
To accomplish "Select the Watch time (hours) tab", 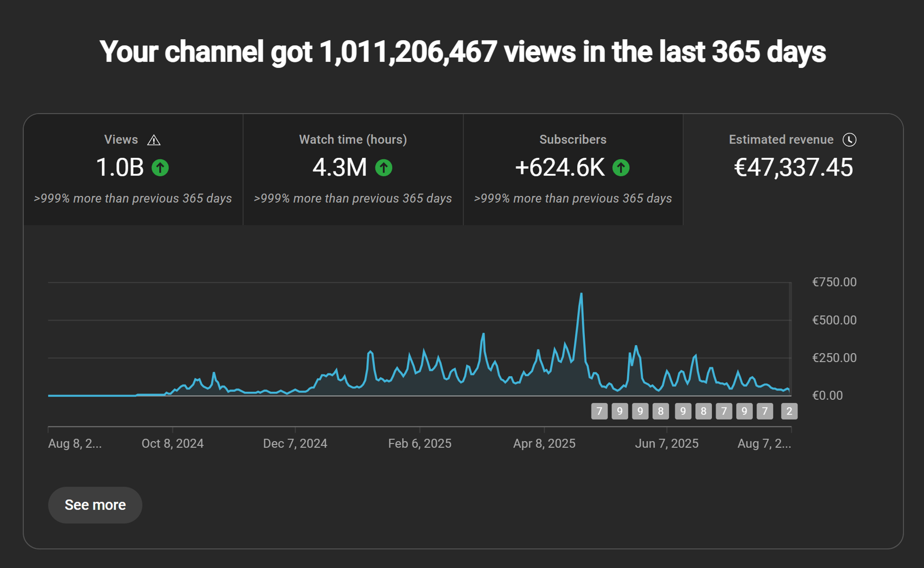I will [x=353, y=170].
